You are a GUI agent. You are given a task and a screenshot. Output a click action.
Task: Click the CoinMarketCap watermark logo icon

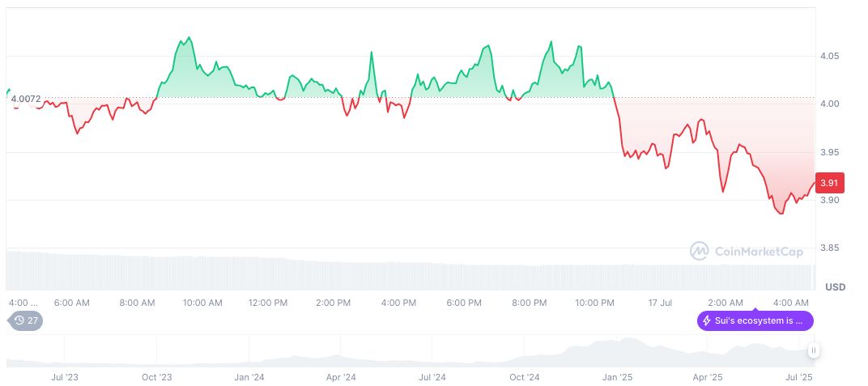pyautogui.click(x=700, y=252)
